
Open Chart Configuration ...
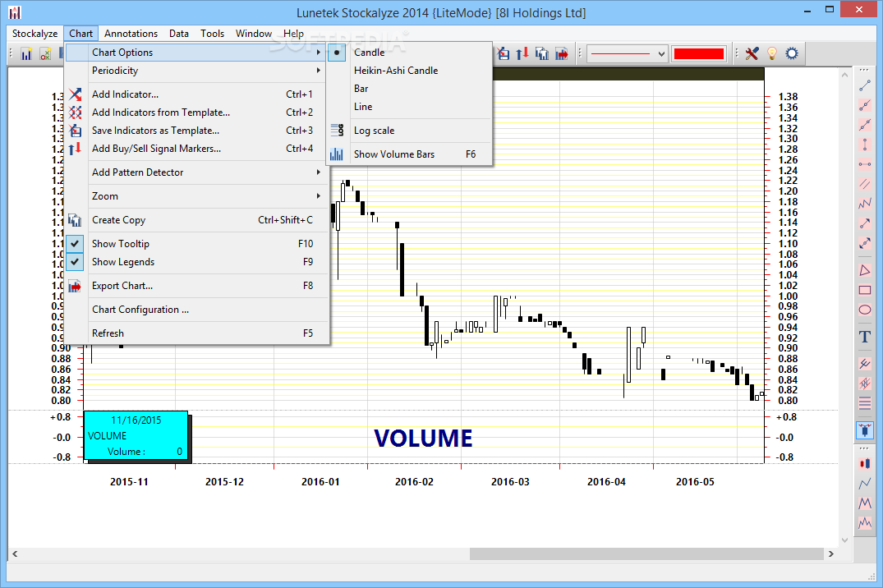coord(196,310)
